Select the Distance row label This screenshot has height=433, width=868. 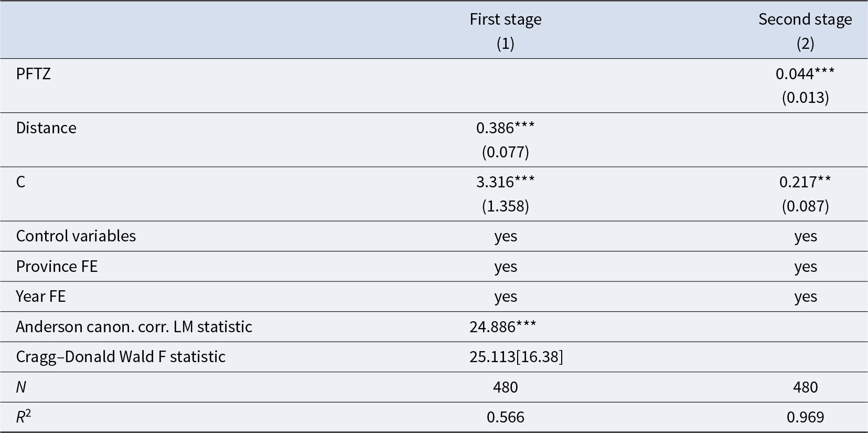coord(46,128)
